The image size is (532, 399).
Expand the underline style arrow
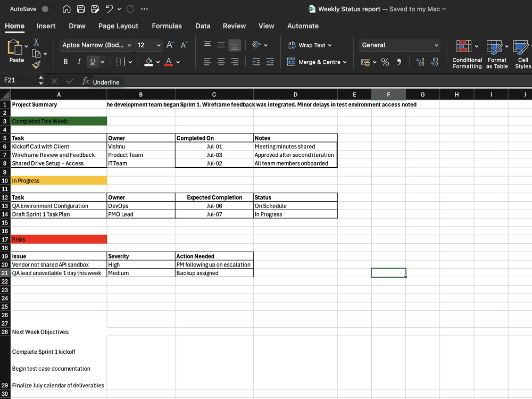[103, 62]
